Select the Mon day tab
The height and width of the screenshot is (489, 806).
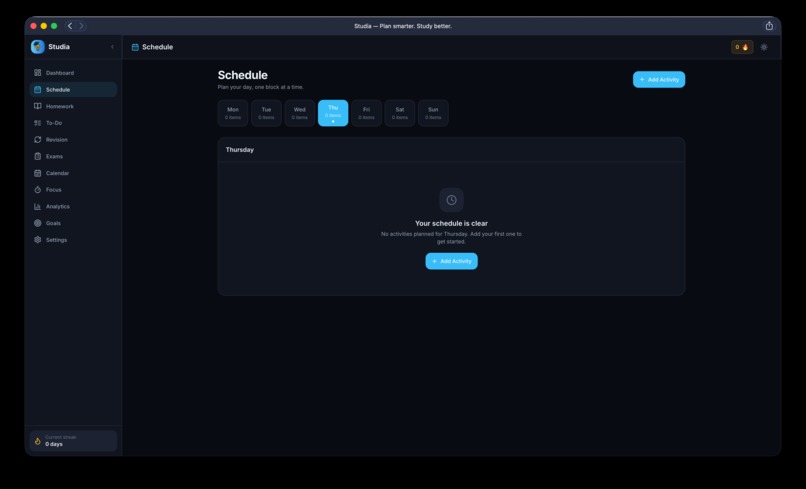pyautogui.click(x=233, y=113)
